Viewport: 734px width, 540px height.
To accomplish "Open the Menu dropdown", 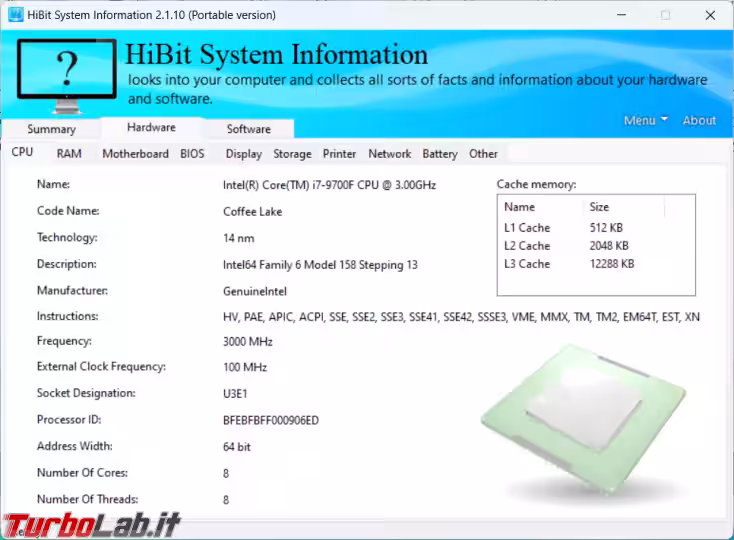I will (x=645, y=120).
